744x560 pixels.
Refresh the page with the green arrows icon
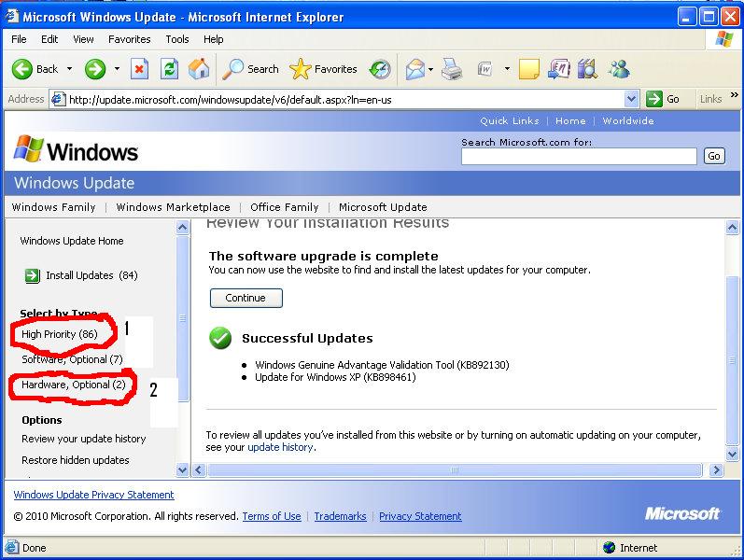(169, 69)
